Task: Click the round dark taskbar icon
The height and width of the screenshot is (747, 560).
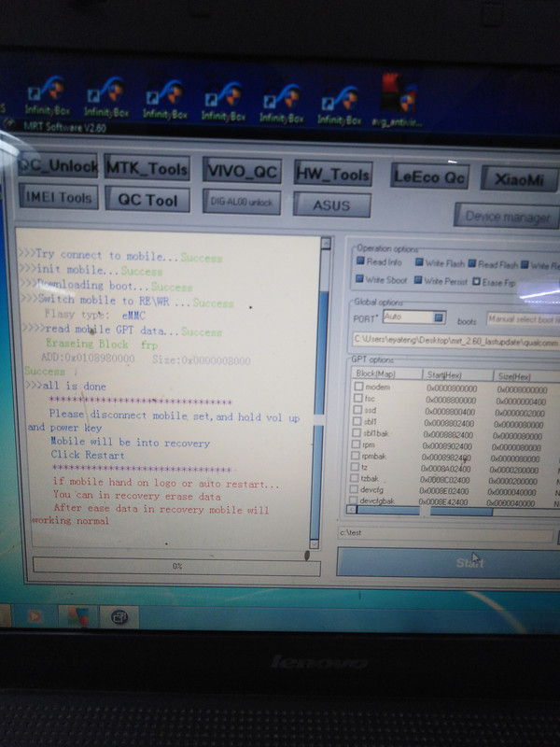Action: click(119, 617)
